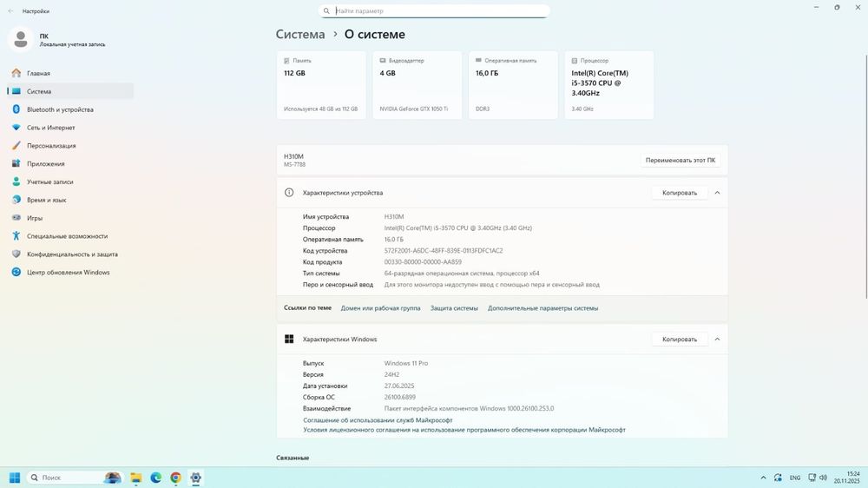Open the Видеоадаптер 4 GB card
868x488 pixels.
(417, 85)
